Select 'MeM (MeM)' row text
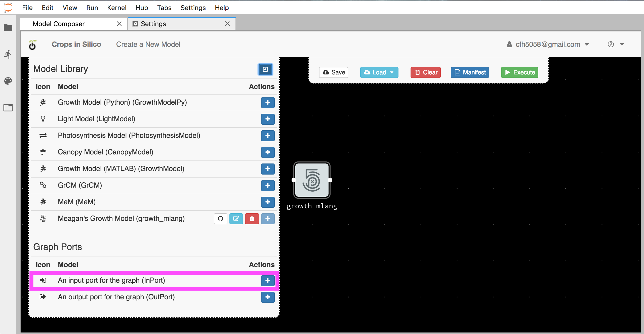 [77, 202]
